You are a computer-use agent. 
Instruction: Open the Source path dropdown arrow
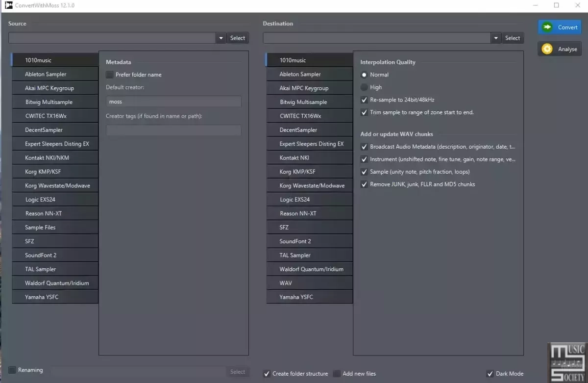pyautogui.click(x=220, y=38)
